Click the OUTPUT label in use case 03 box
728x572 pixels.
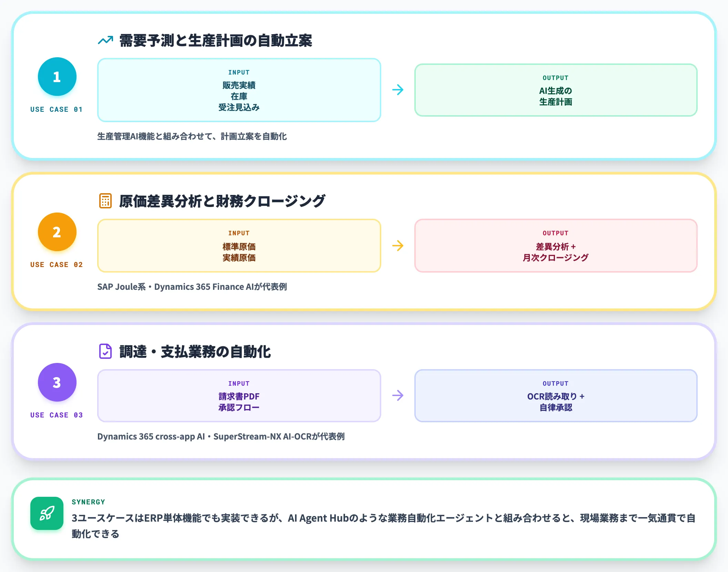coord(556,384)
